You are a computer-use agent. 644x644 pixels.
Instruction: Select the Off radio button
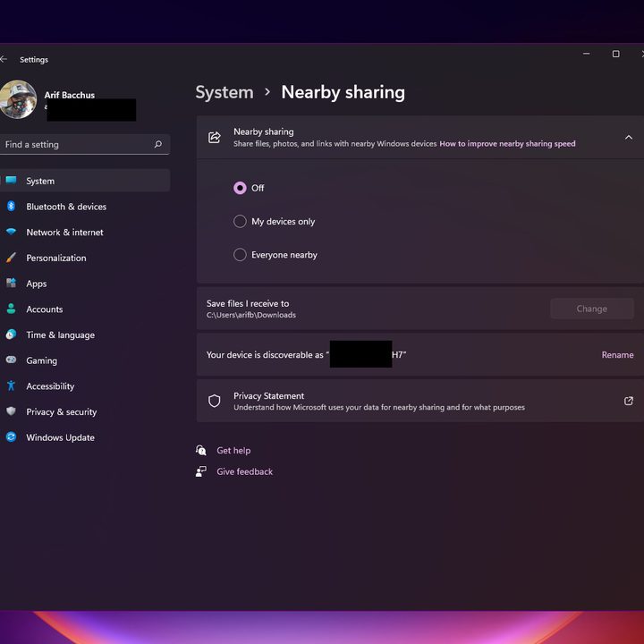[240, 188]
